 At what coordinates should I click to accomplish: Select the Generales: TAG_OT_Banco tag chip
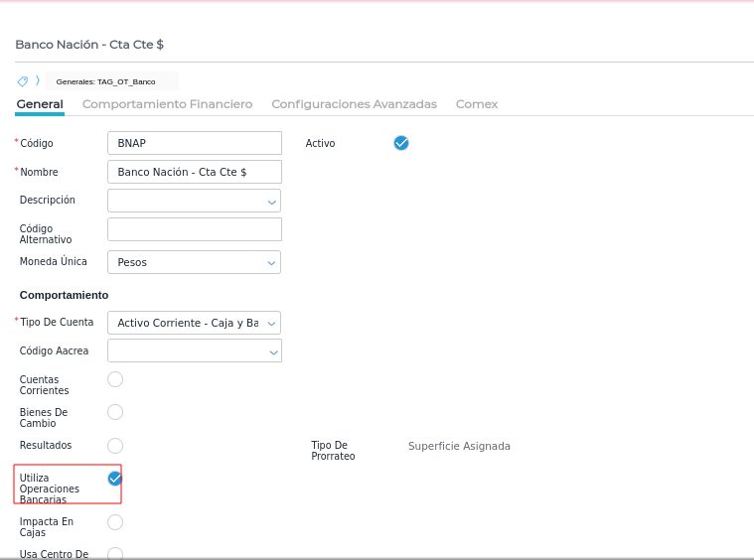[x=106, y=81]
